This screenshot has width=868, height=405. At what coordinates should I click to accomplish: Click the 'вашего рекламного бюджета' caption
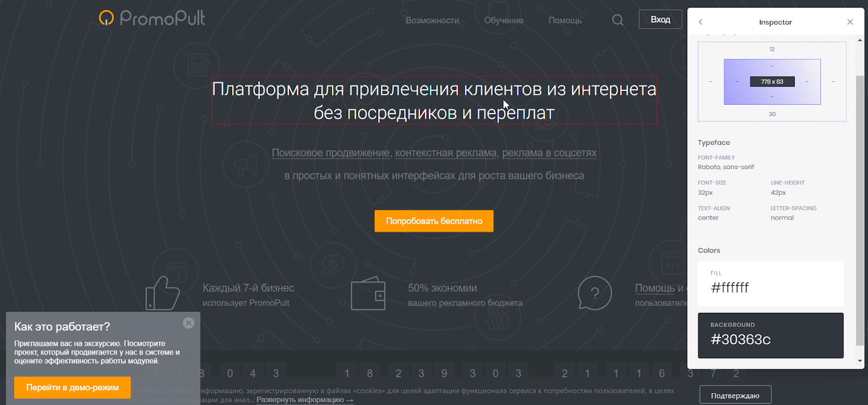click(465, 303)
